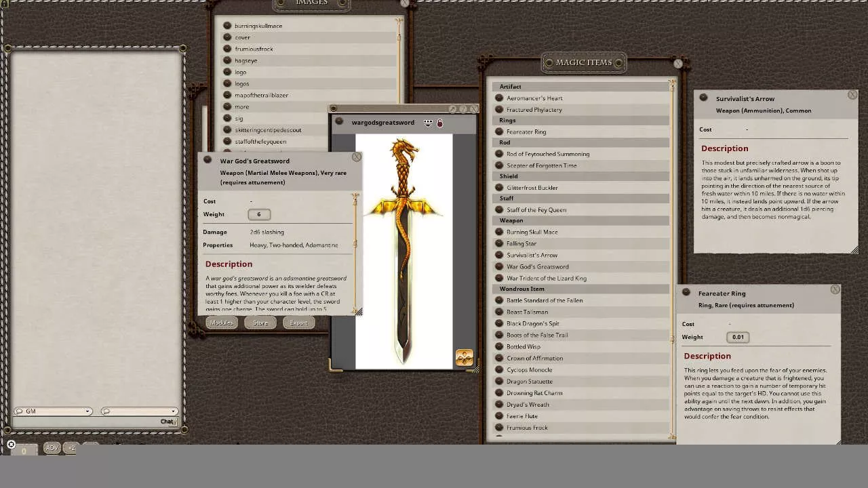868x488 pixels.
Task: Click the War God's Greatsword description scrollbar
Action: tap(354, 252)
